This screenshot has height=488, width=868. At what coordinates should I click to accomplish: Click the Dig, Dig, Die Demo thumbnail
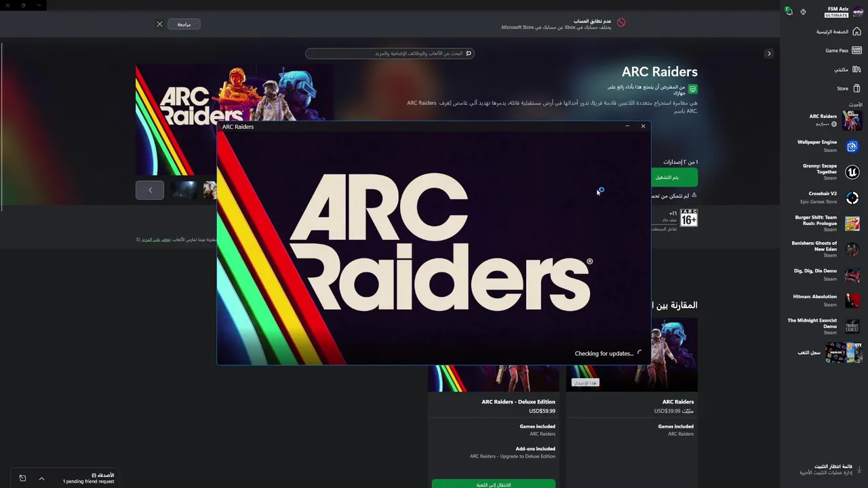pos(852,275)
